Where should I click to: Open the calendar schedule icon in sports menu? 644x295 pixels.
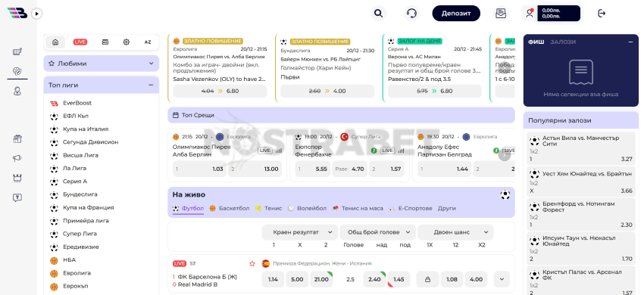(105, 42)
